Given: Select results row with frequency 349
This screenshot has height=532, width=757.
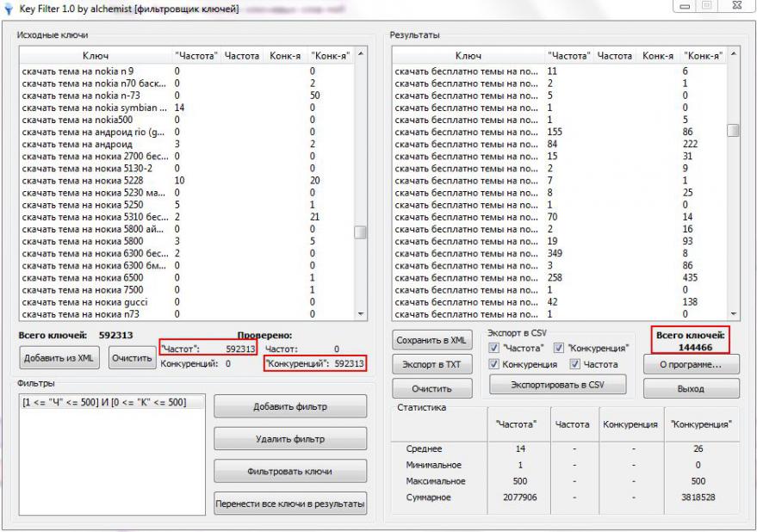Looking at the screenshot, I should click(560, 253).
